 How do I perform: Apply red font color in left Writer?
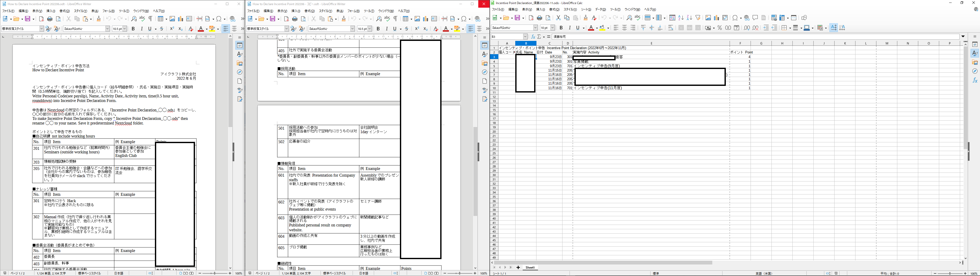[x=201, y=29]
